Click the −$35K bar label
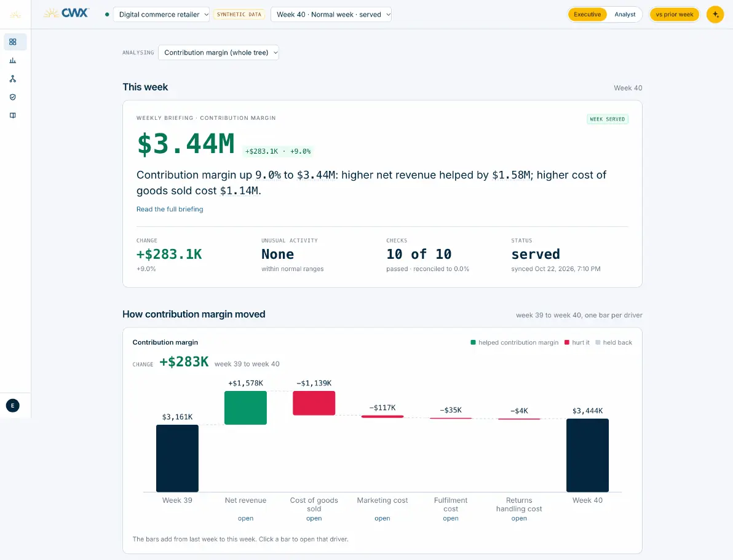 point(451,410)
